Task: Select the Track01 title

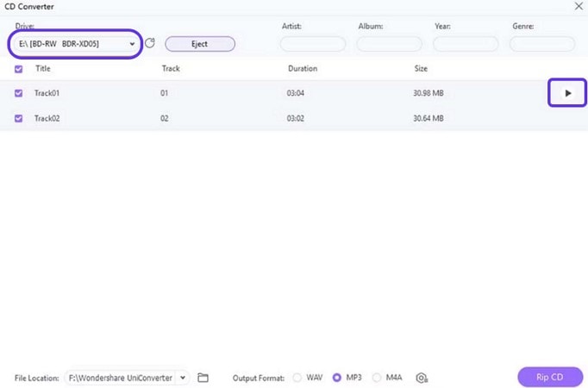Action: click(x=47, y=93)
